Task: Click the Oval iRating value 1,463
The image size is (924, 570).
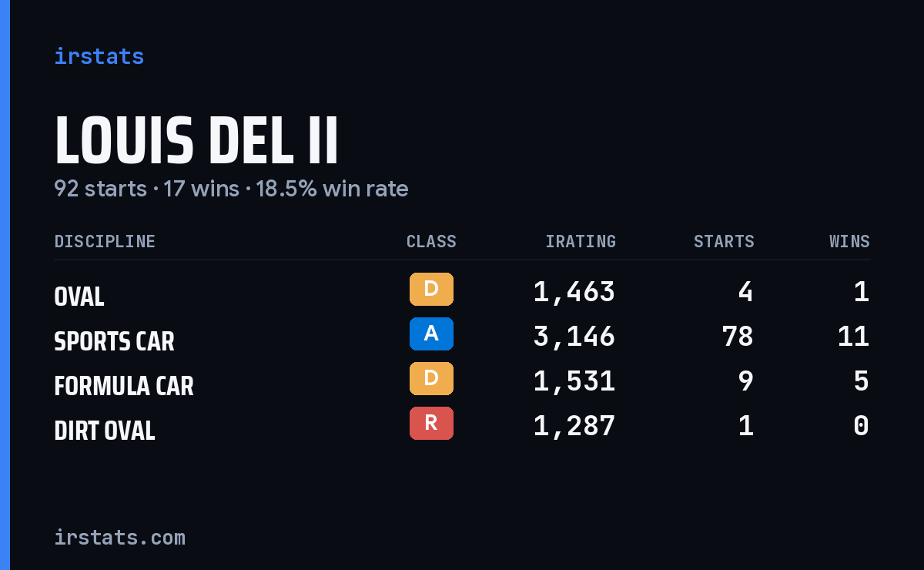Action: 574,292
